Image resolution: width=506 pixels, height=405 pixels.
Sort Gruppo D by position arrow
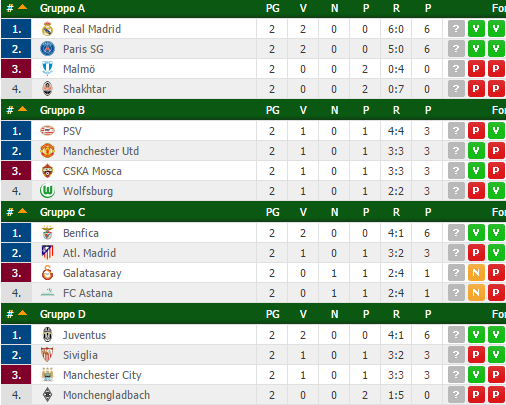[22, 313]
